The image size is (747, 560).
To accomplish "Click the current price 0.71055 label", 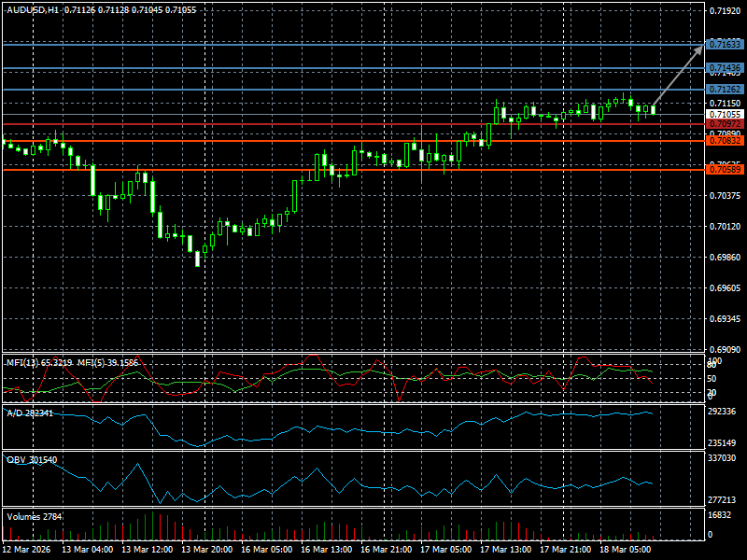I will tap(725, 114).
